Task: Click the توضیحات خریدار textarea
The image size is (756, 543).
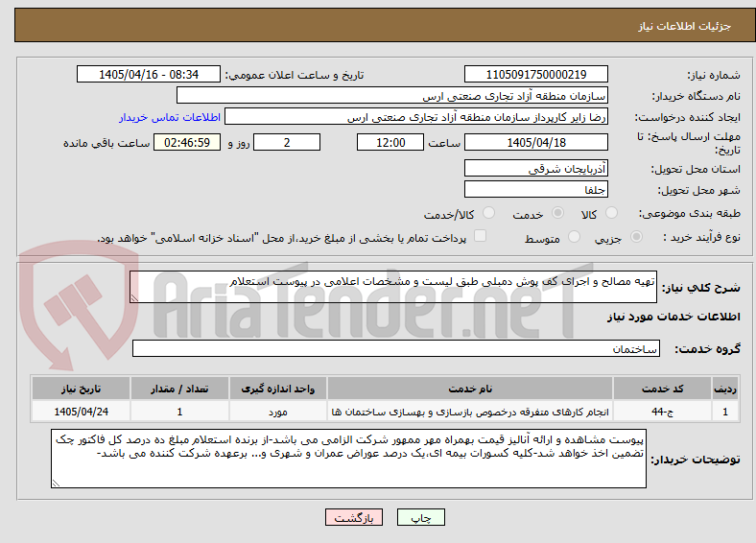Action: [348, 459]
